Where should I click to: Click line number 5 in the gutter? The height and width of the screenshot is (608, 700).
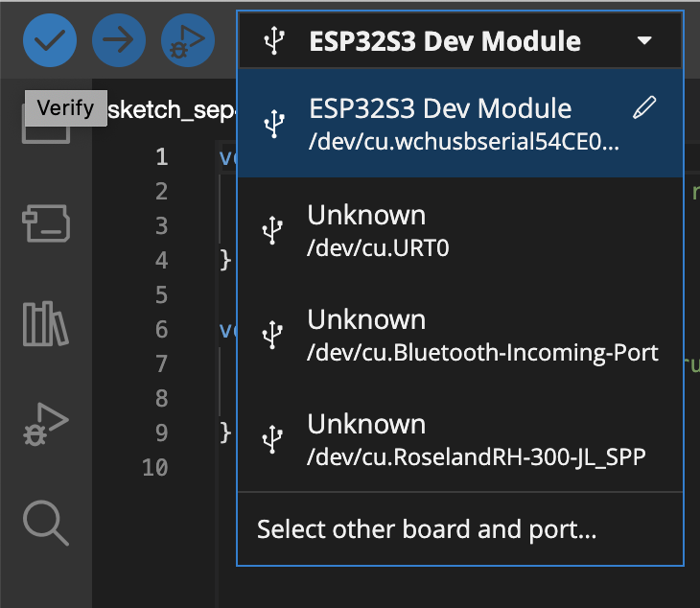pos(162,295)
